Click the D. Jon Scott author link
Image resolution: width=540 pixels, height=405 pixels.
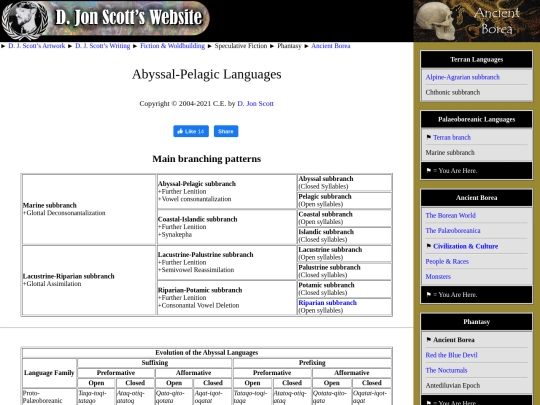[x=255, y=103]
